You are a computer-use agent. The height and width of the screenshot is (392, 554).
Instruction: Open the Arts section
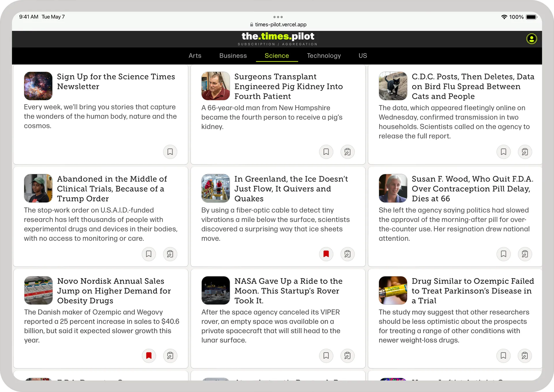195,56
